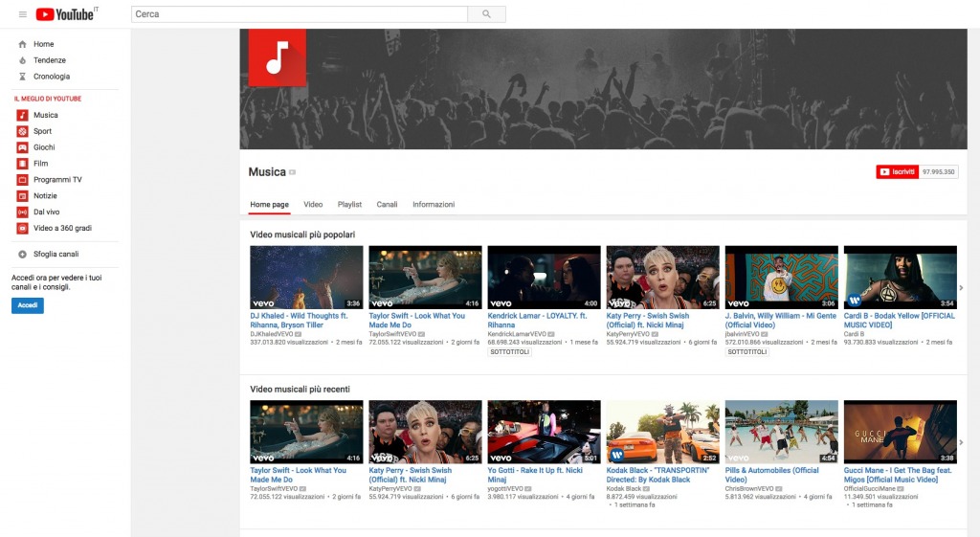The height and width of the screenshot is (537, 980).
Task: Open the Home sidebar link
Action: [44, 44]
